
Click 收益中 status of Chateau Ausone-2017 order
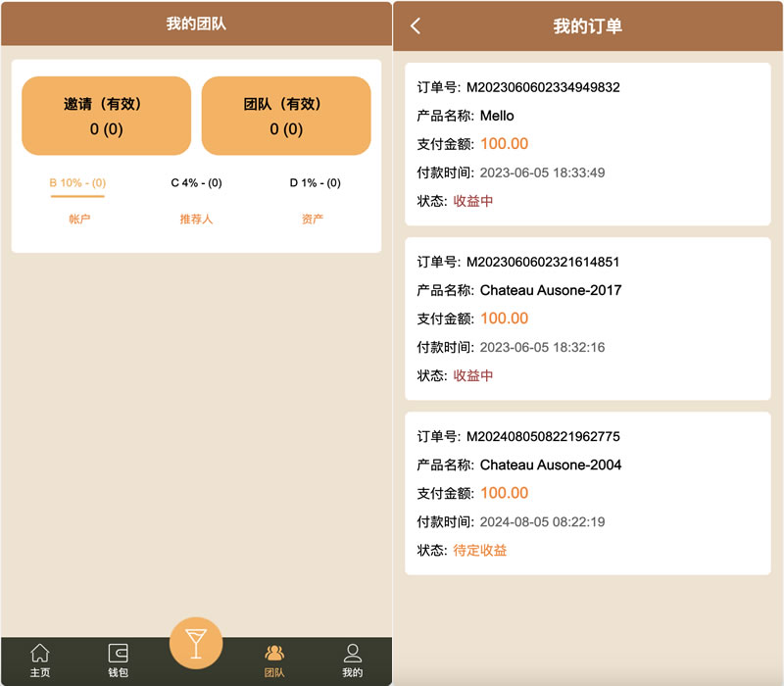473,375
